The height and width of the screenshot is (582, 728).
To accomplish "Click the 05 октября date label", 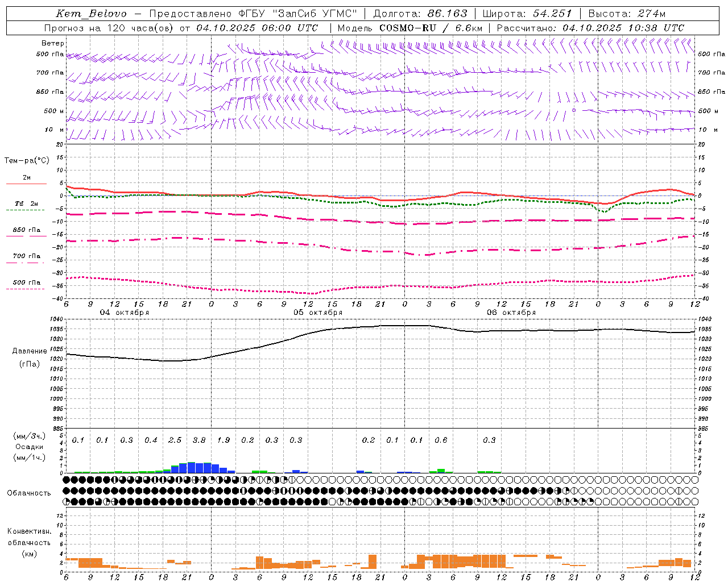I will (x=318, y=313).
